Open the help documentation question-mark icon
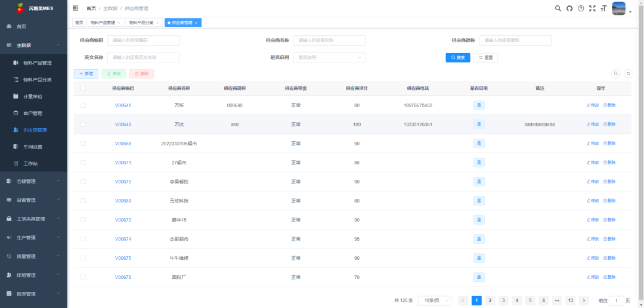 (x=581, y=8)
